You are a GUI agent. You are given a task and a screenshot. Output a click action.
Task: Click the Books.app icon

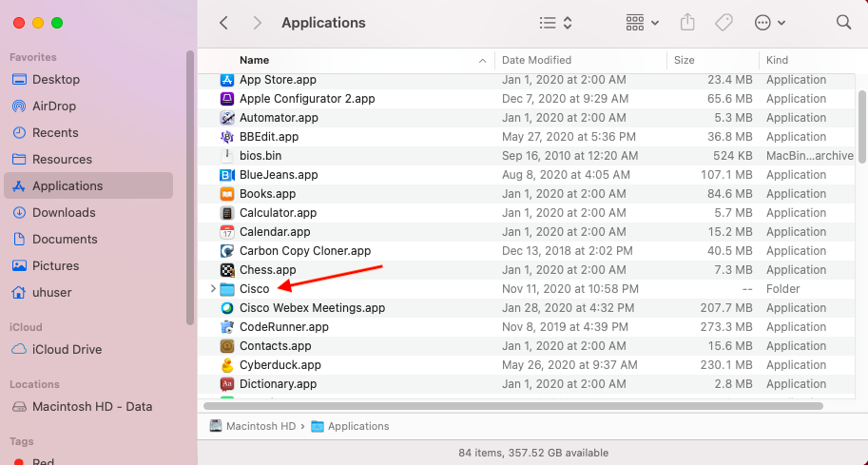click(x=227, y=194)
